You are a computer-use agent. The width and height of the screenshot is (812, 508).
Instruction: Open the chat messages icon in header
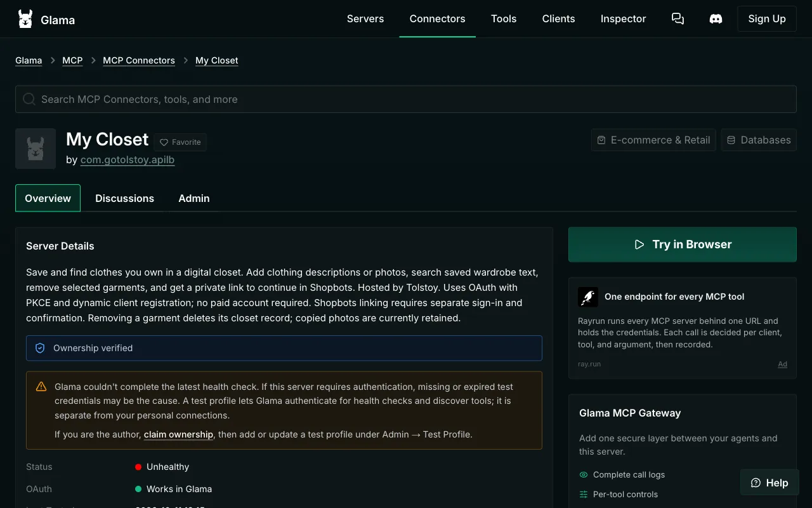click(x=678, y=19)
